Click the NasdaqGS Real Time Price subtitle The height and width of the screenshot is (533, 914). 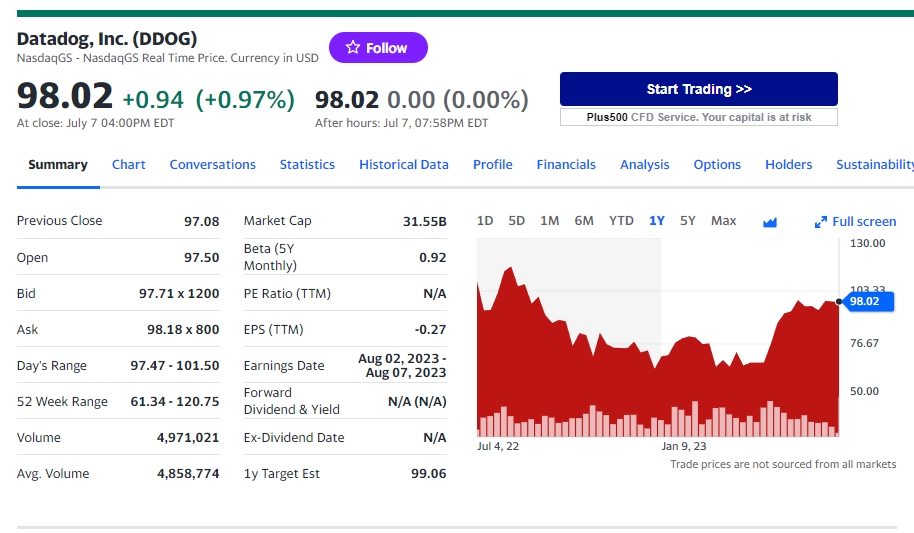tap(167, 58)
